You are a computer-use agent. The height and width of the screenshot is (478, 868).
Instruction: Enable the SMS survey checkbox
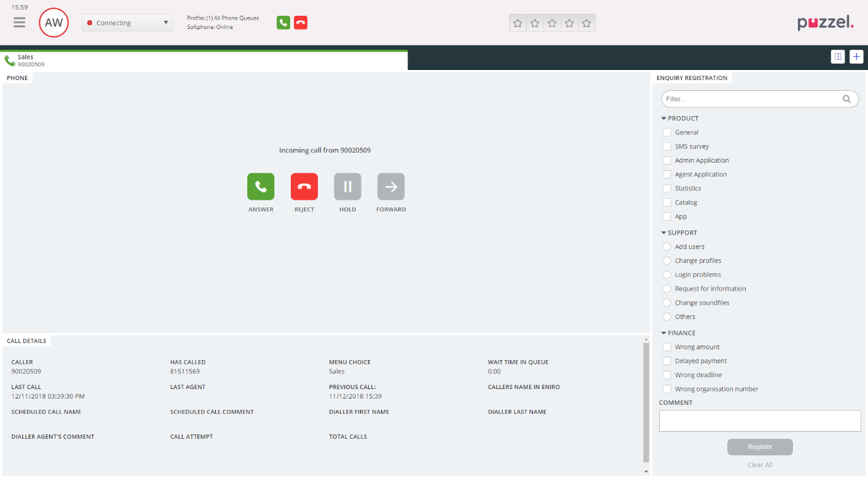(667, 146)
